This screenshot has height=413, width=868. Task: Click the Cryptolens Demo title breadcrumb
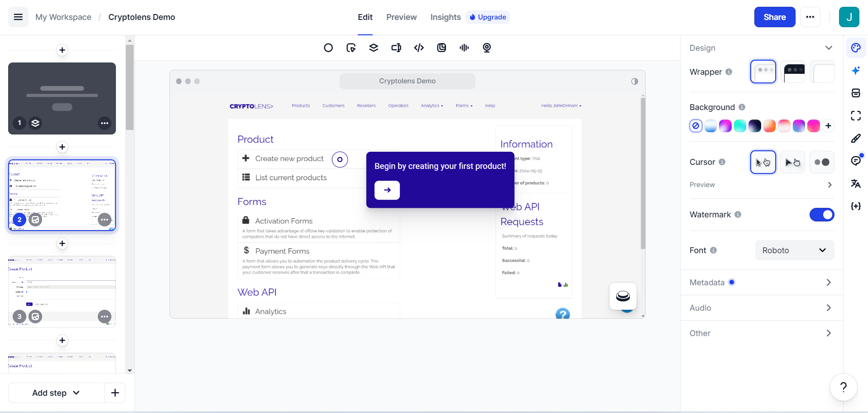point(142,17)
